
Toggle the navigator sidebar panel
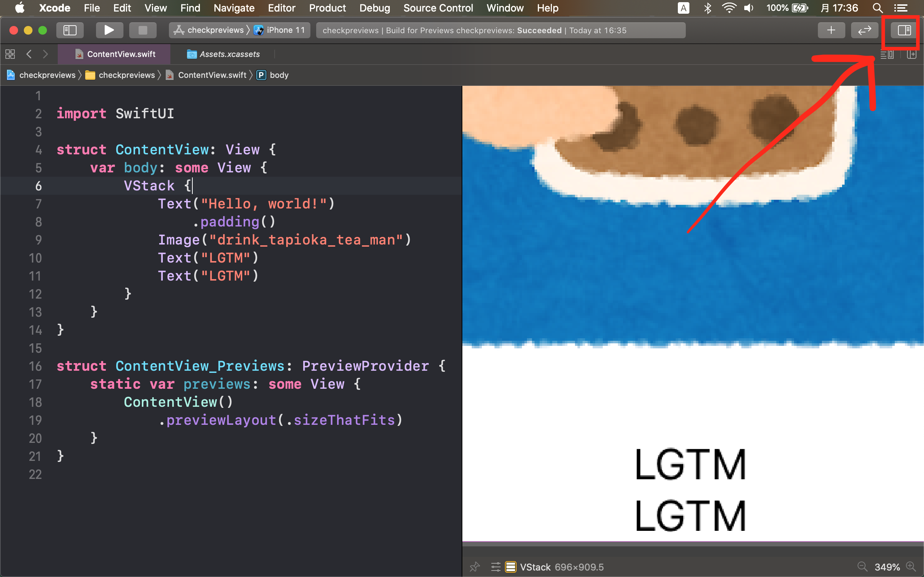tap(70, 30)
